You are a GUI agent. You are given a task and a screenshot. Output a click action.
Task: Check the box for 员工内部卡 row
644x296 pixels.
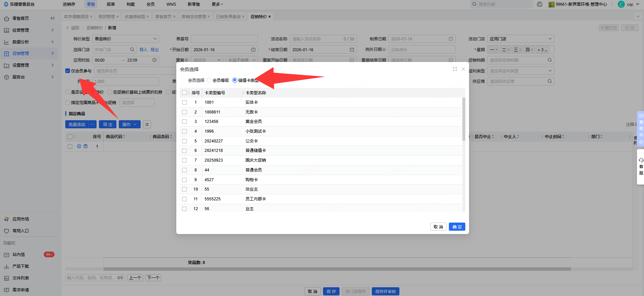tap(184, 199)
